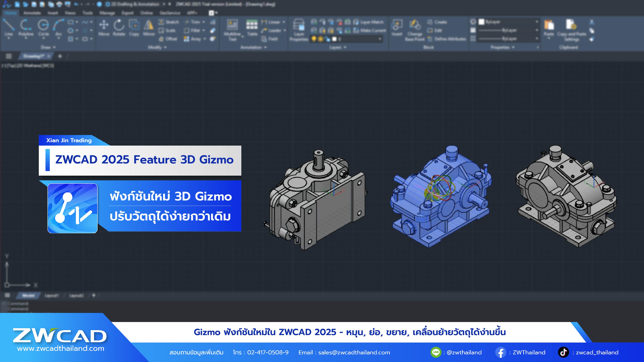Open the Insert ribbon tab

(53, 13)
